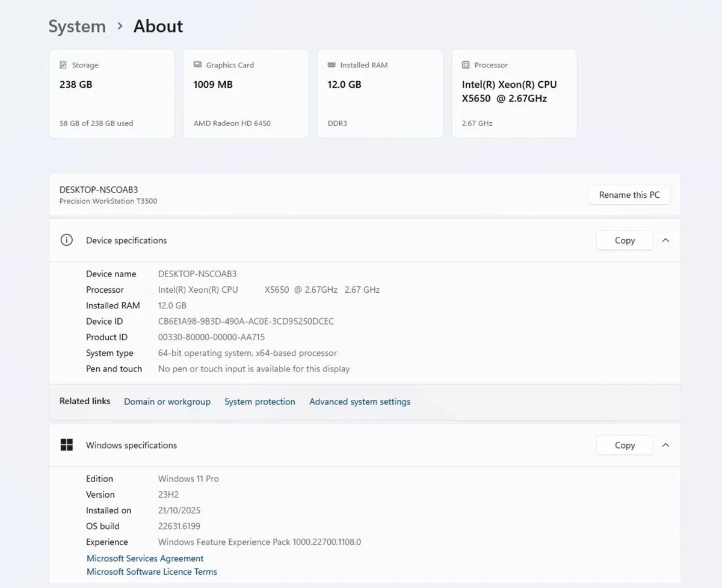The image size is (722, 588).
Task: Click the Graphics Card icon
Action: point(197,65)
